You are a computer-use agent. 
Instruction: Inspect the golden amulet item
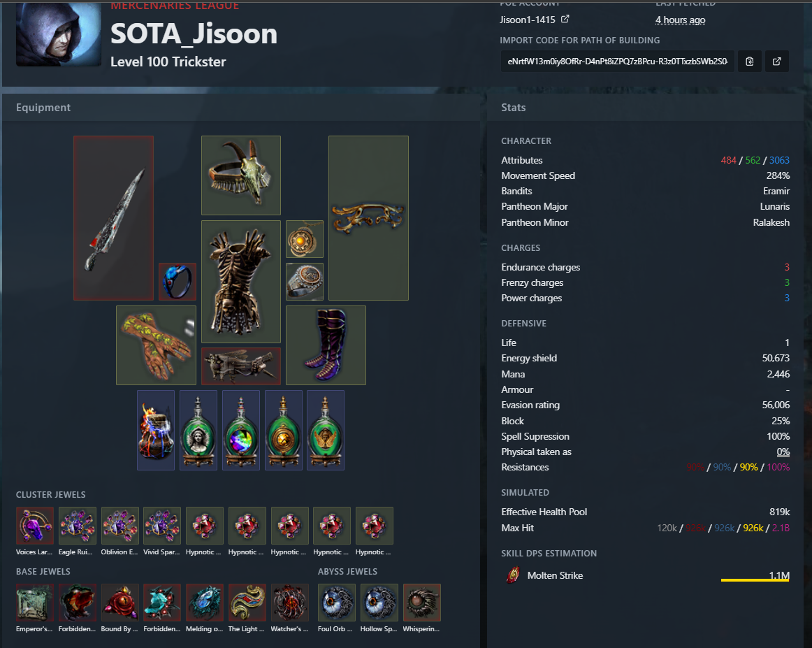pyautogui.click(x=305, y=239)
